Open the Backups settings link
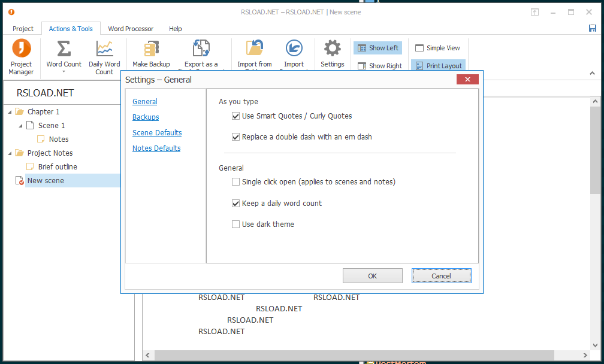 (x=146, y=117)
